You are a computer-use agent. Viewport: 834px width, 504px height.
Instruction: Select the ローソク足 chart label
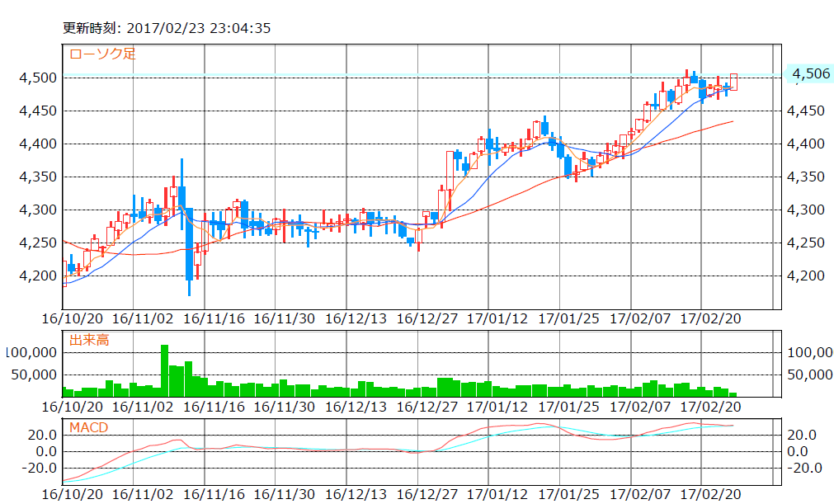click(x=102, y=54)
